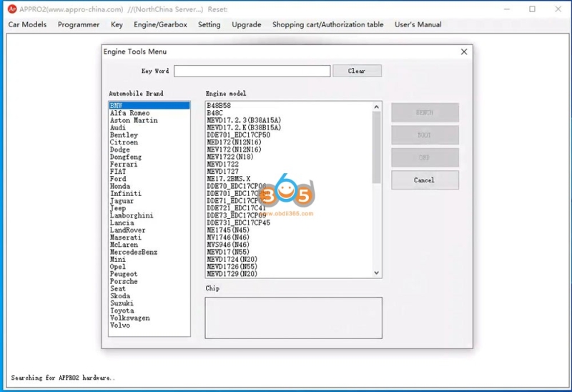This screenshot has height=392, width=572.
Task: Click the BOOT button
Action: coord(425,135)
